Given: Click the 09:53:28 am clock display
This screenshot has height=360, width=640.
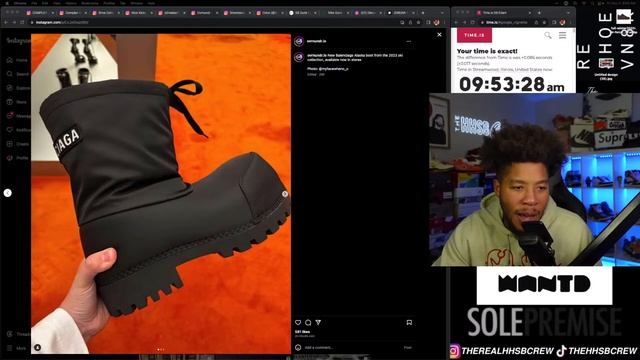Looking at the screenshot, I should (512, 84).
